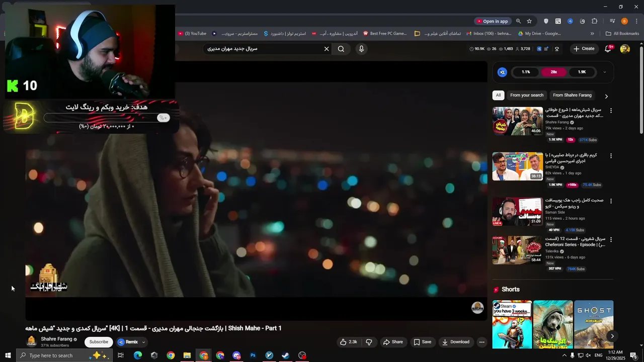The image size is (644, 362).
Task: Click the 1.1% score pill
Action: coord(526,72)
